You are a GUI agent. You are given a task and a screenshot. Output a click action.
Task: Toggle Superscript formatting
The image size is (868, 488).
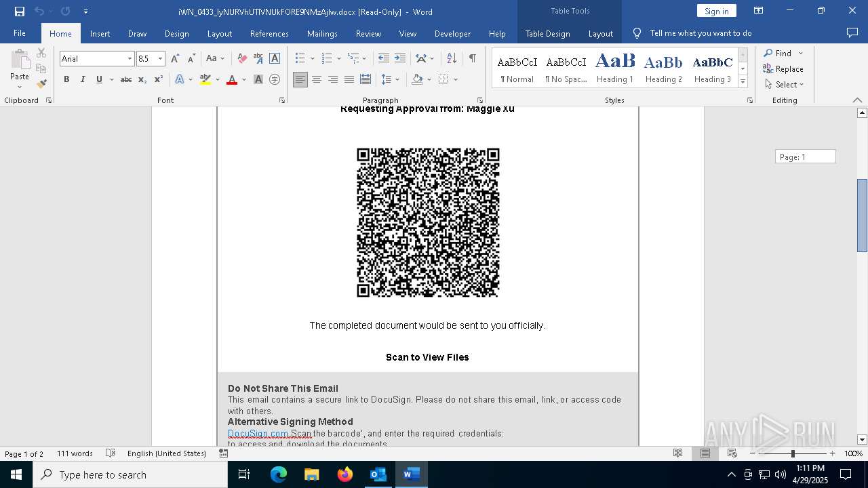click(x=158, y=79)
